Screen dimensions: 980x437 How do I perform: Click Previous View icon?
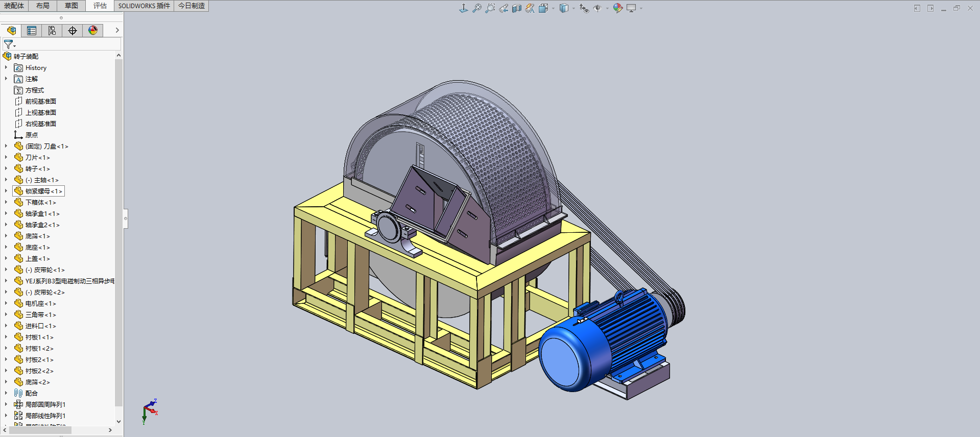coord(504,8)
